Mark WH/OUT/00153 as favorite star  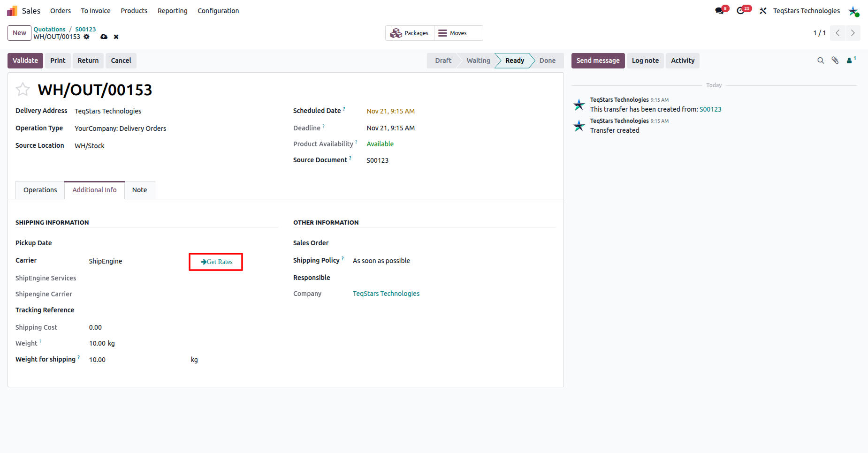tap(23, 89)
